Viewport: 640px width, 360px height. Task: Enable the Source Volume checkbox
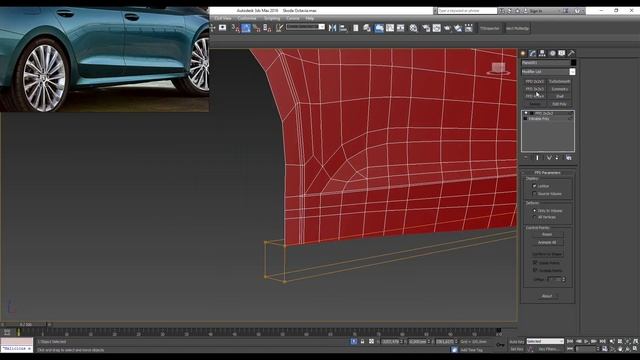coord(534,193)
